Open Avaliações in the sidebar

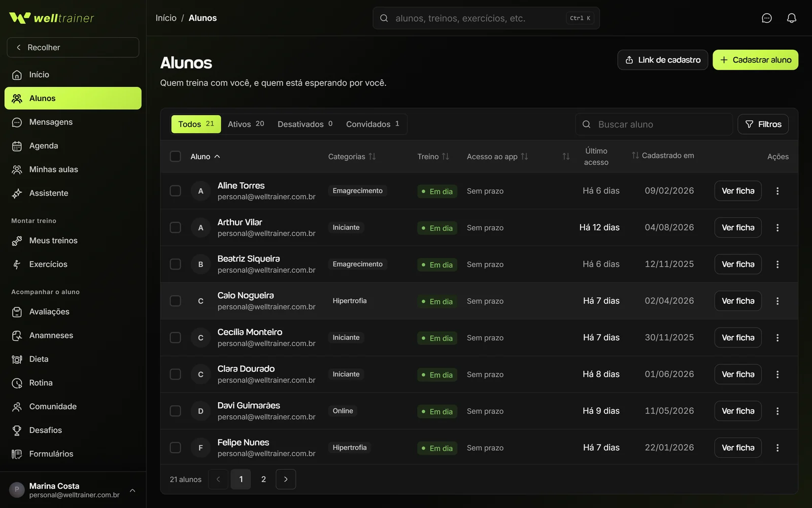click(73, 311)
